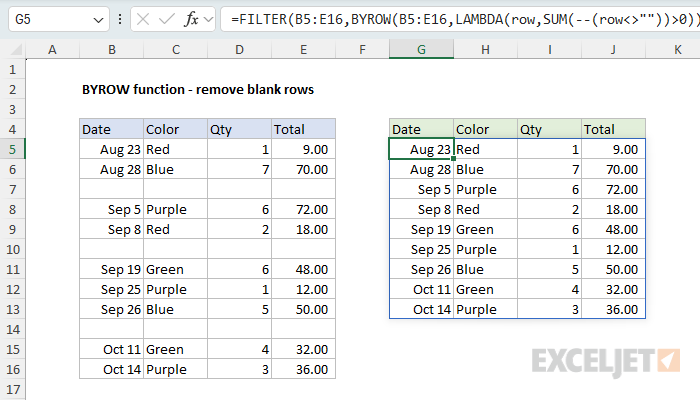Select column E header

tap(304, 50)
